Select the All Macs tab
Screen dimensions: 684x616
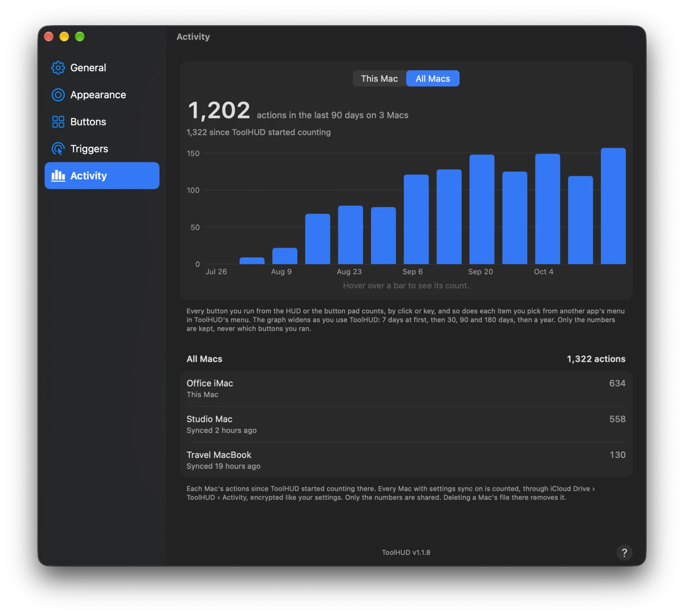tap(433, 79)
